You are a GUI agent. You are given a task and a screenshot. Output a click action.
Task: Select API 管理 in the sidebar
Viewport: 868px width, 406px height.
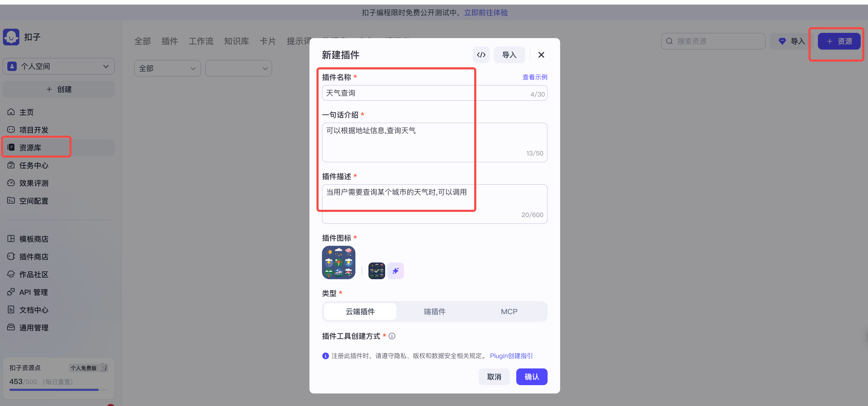click(x=33, y=292)
